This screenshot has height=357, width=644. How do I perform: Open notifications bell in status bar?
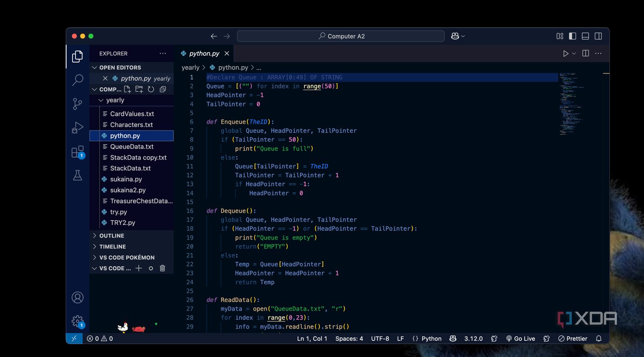(x=599, y=339)
